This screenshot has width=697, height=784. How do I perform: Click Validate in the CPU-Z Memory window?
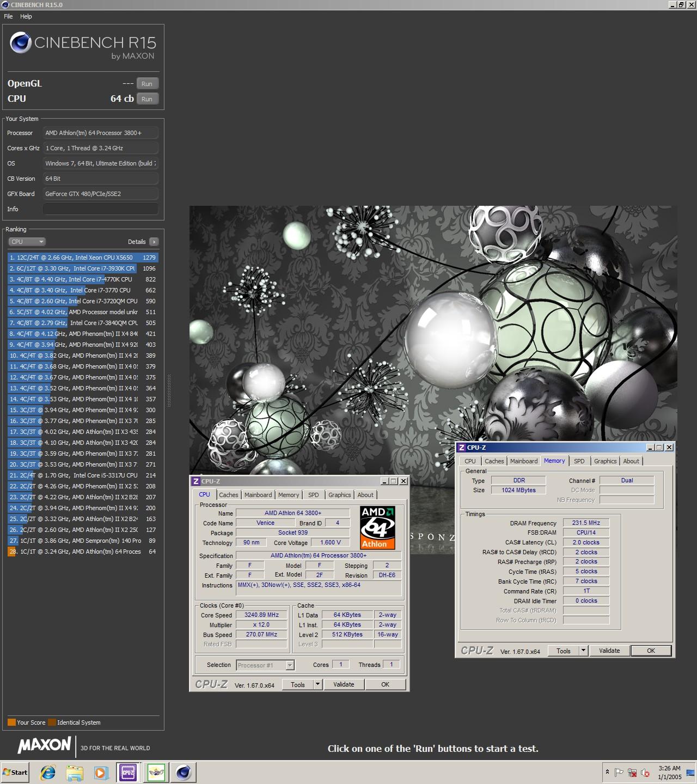point(609,651)
